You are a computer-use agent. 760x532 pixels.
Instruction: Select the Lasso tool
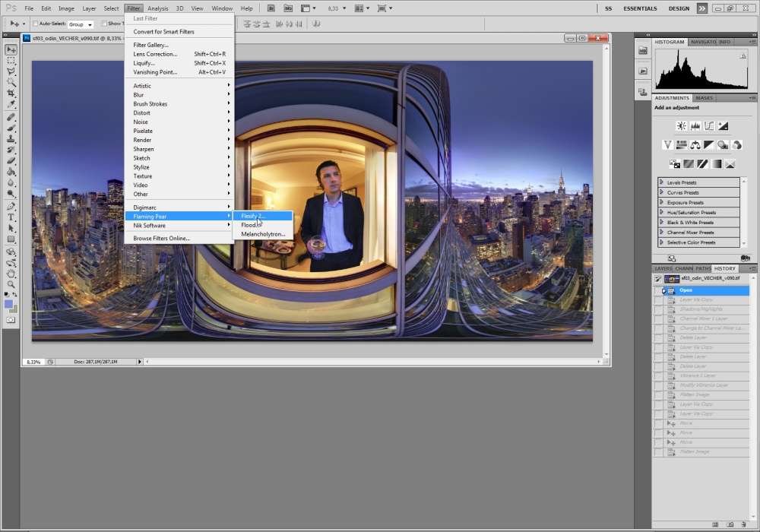(x=11, y=71)
